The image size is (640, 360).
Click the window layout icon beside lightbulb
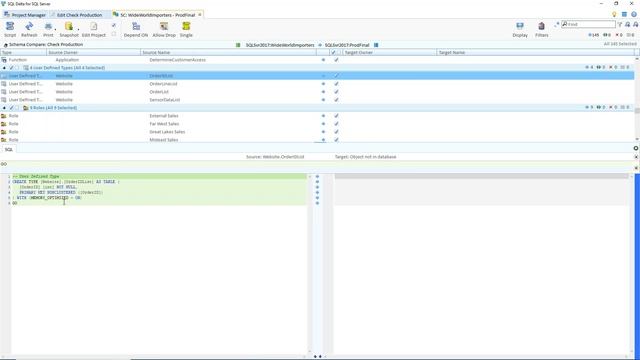[624, 14]
